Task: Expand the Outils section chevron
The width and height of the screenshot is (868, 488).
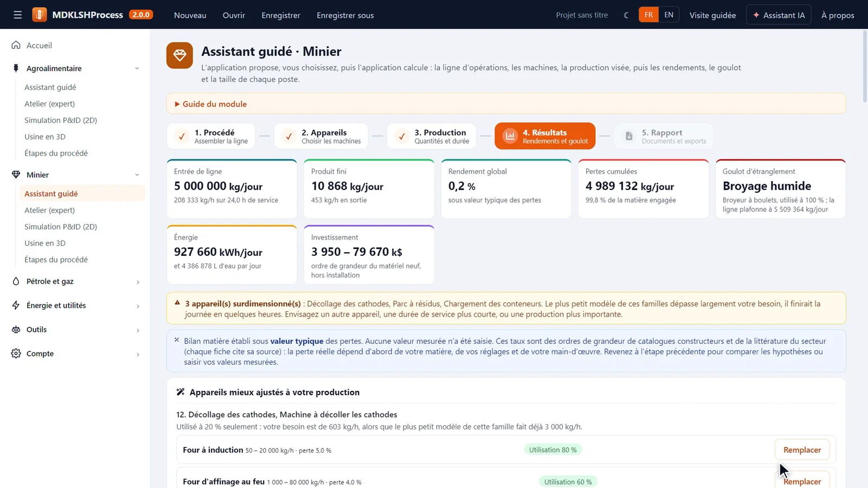Action: click(138, 330)
